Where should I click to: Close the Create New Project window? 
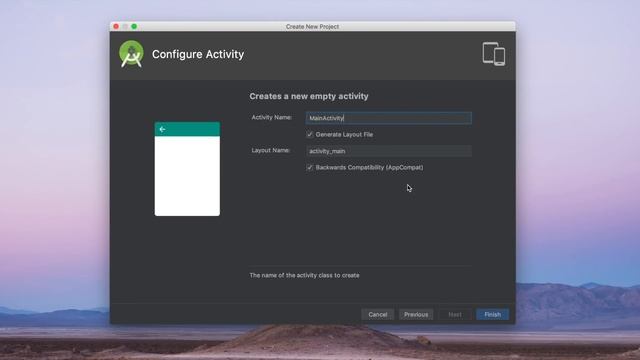tap(116, 26)
